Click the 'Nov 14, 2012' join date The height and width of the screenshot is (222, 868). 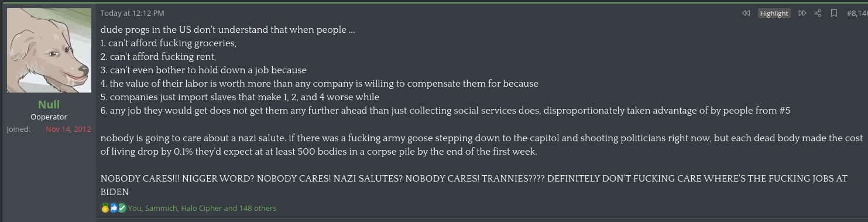(x=68, y=129)
